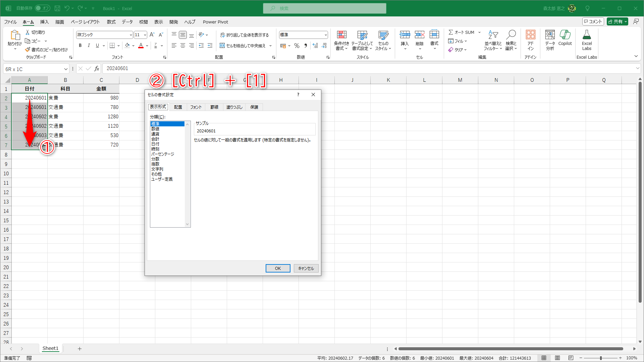
Task: Toggle the AutoSave switch
Action: (x=42, y=8)
